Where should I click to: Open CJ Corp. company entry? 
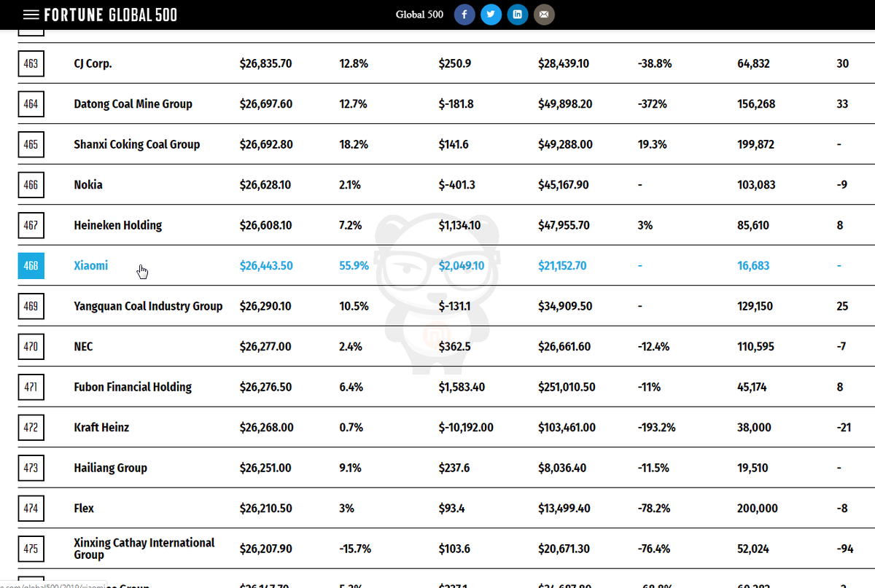pyautogui.click(x=93, y=63)
